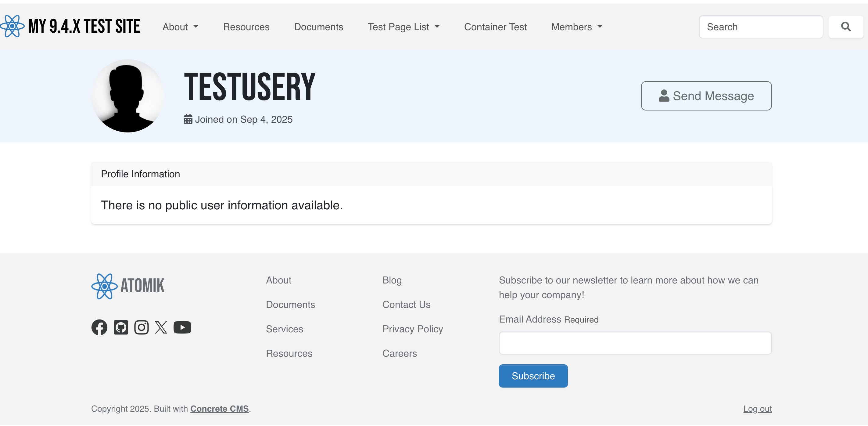Click the Atomik footer logo
This screenshot has height=426, width=868.
128,286
